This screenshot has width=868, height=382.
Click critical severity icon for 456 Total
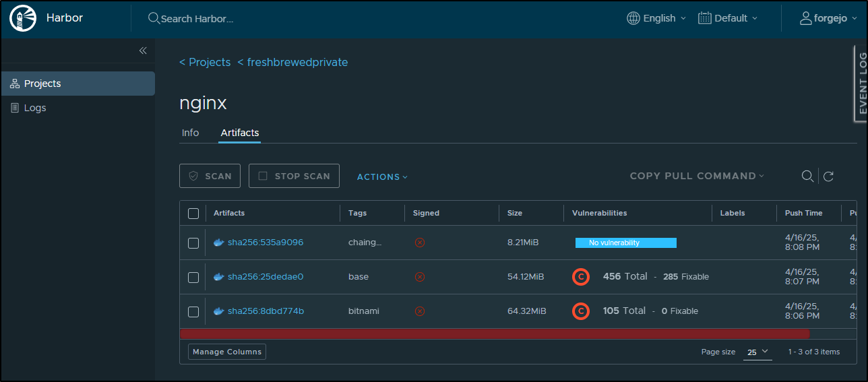581,277
